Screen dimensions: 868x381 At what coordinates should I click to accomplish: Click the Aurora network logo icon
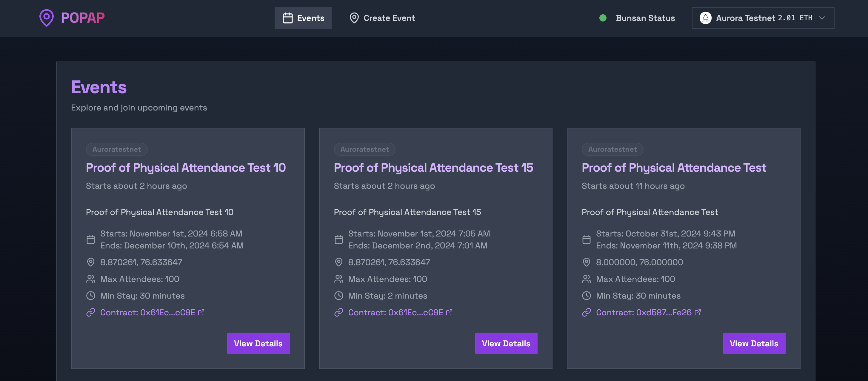point(705,18)
